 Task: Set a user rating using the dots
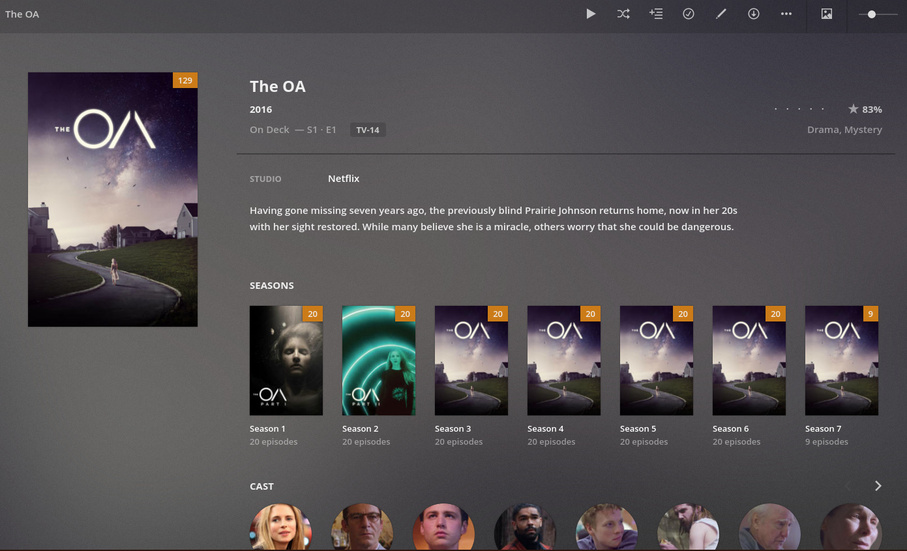(799, 109)
